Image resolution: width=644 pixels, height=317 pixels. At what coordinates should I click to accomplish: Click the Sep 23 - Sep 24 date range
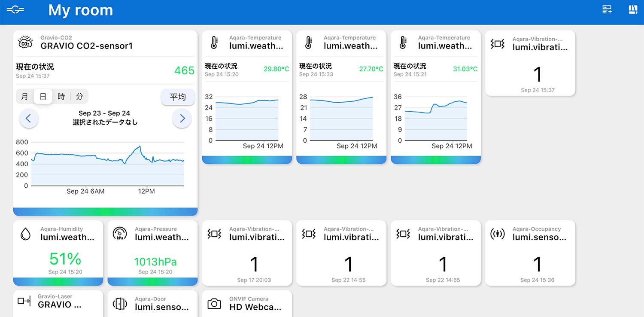104,113
